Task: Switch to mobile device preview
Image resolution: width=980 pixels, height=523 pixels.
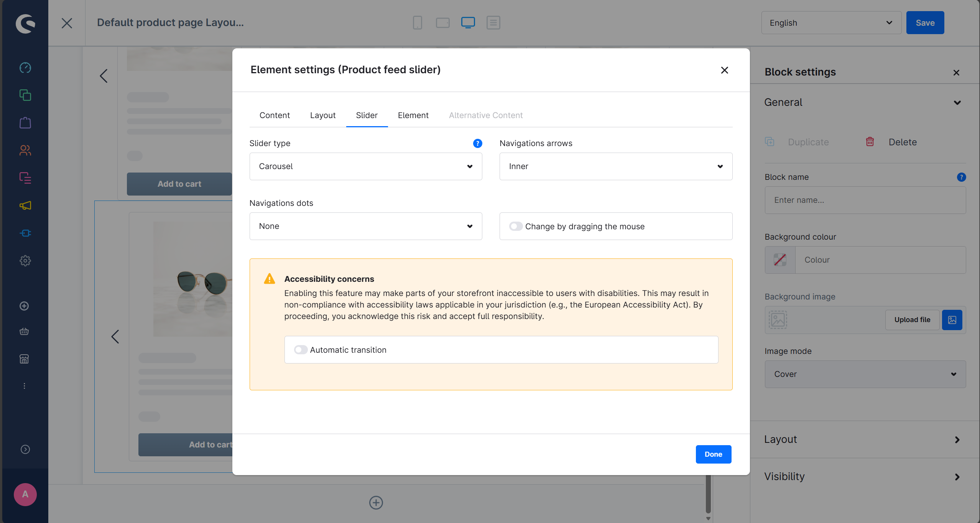Action: tap(418, 23)
